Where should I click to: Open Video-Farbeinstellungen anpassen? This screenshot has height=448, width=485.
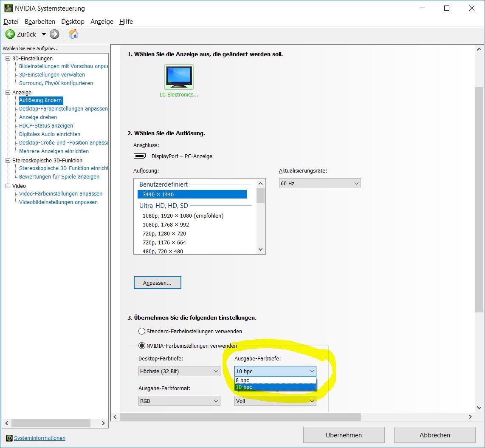61,193
